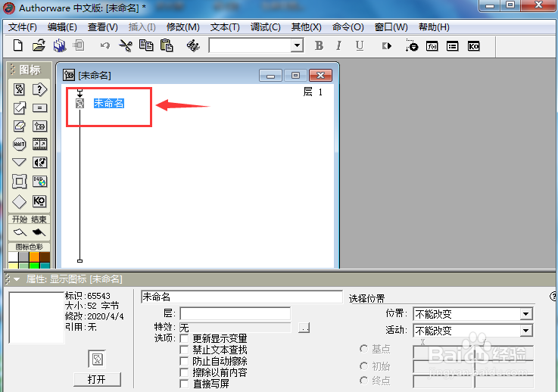Open Knowledge Objects from the toolbar
The height and width of the screenshot is (392, 558).
473,46
